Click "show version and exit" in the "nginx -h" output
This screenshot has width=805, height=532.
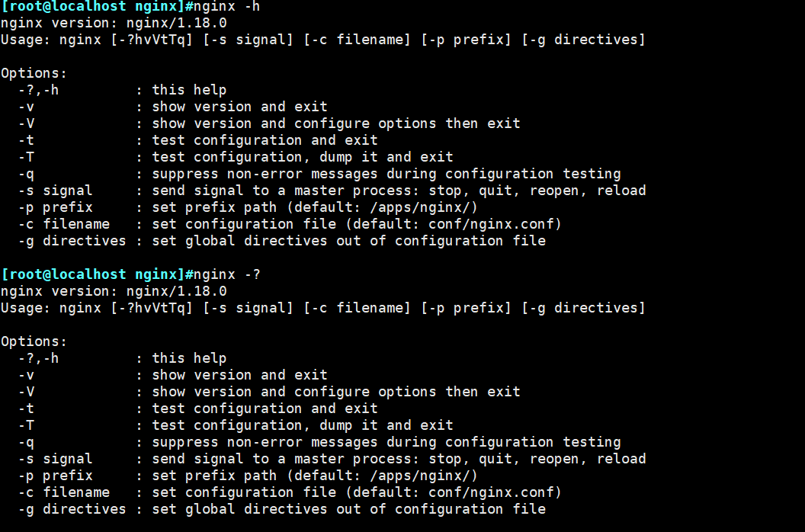[239, 107]
